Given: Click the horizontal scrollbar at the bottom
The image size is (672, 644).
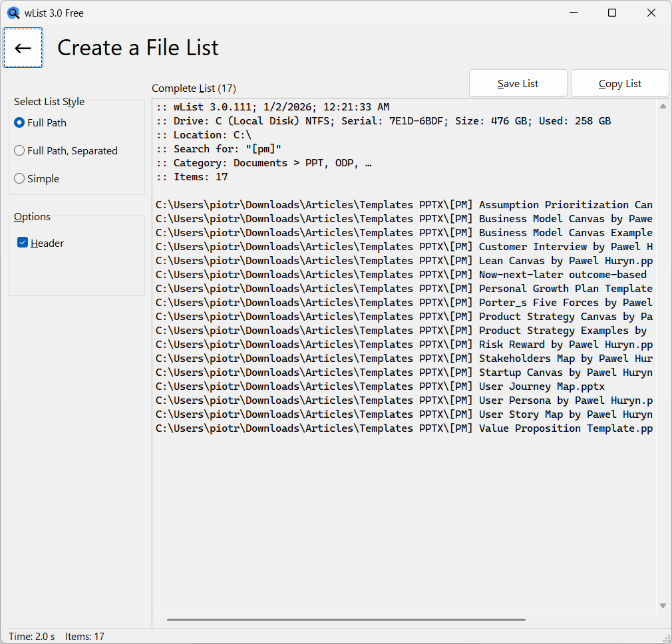Looking at the screenshot, I should click(x=347, y=619).
